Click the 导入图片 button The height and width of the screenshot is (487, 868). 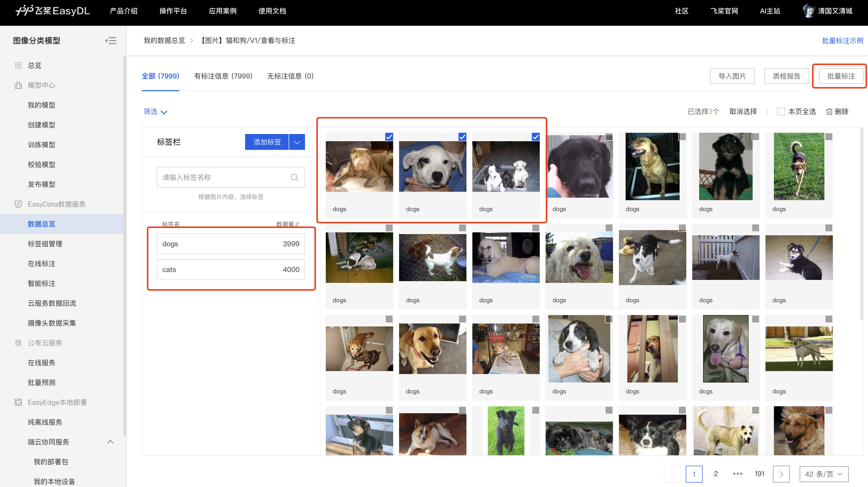click(x=732, y=76)
